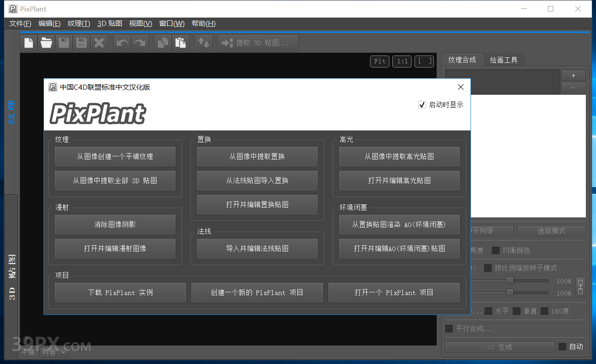The width and height of the screenshot is (596, 364).
Task: Click the minus button in texture synthesis panel
Action: [573, 87]
